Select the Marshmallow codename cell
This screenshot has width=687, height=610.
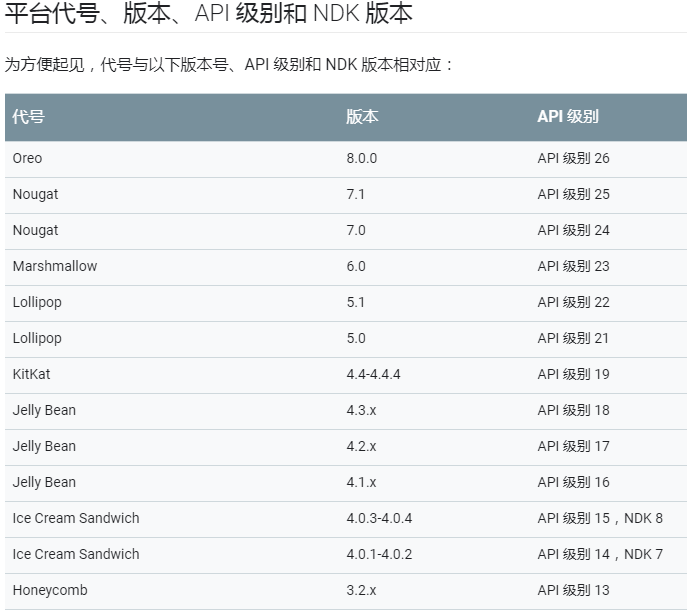(x=55, y=266)
